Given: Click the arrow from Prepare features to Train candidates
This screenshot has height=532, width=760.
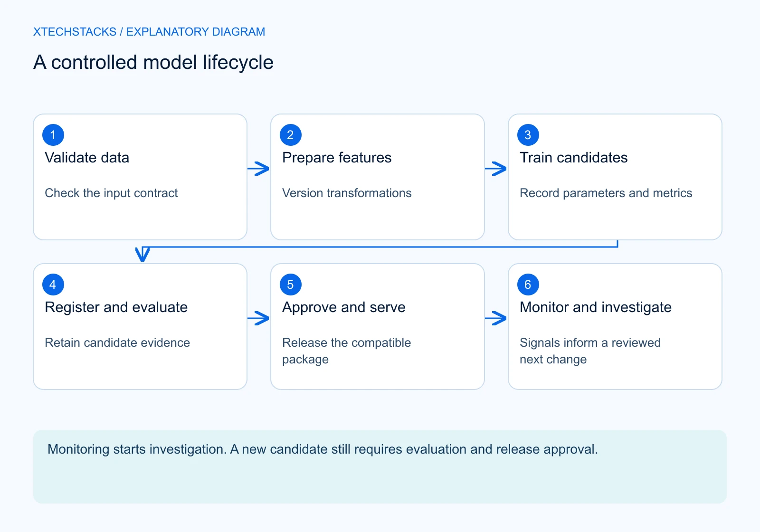Looking at the screenshot, I should point(496,169).
